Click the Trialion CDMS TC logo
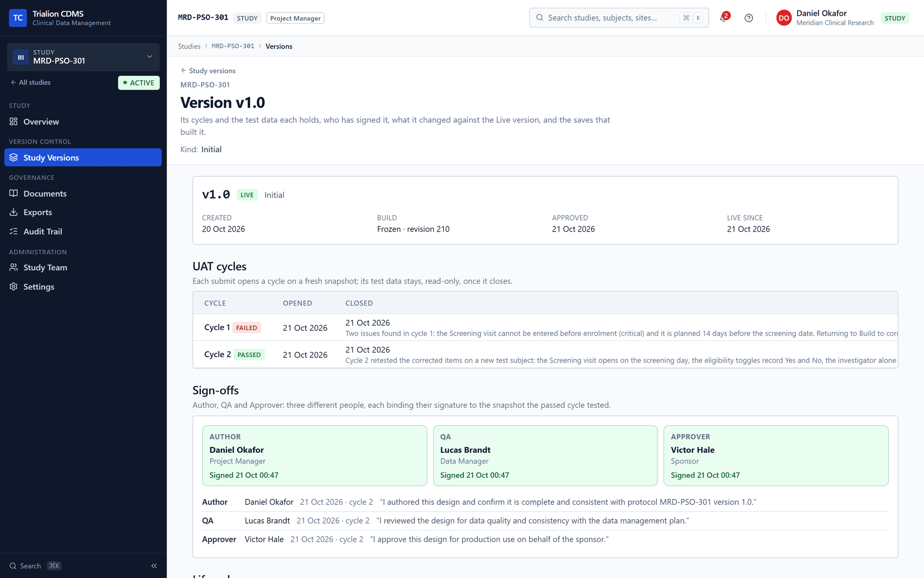Screen dimensions: 924x578 (18, 18)
